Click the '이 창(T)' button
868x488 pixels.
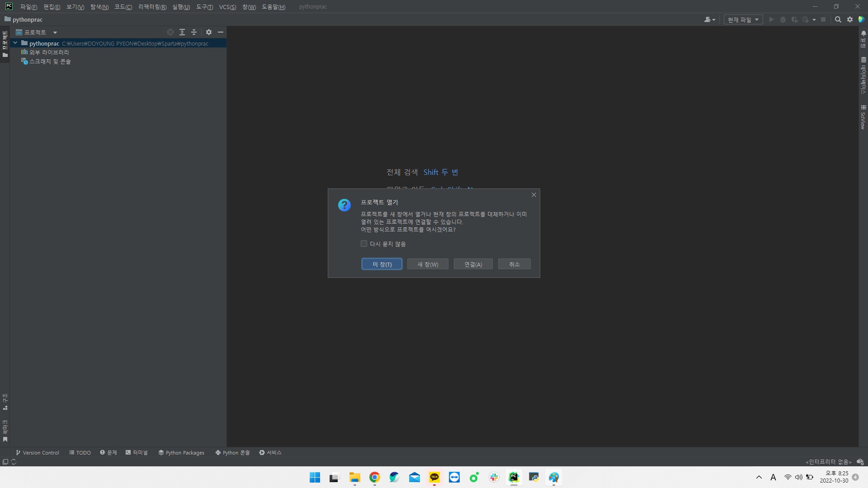tap(382, 264)
